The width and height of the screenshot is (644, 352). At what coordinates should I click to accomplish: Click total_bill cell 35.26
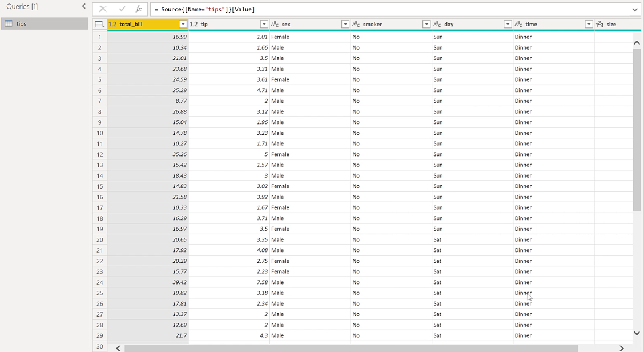[x=147, y=155]
